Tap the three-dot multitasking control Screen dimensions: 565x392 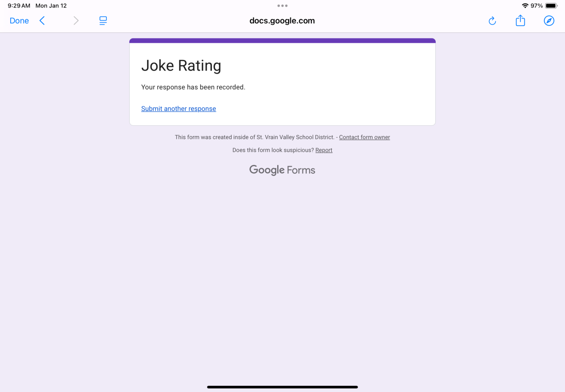[x=282, y=6]
